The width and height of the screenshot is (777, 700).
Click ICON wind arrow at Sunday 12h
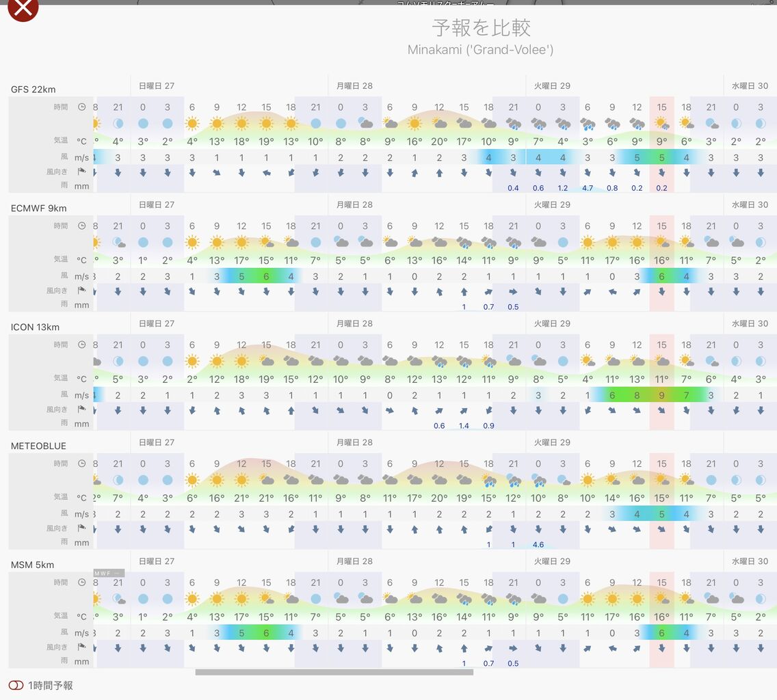pyautogui.click(x=241, y=411)
